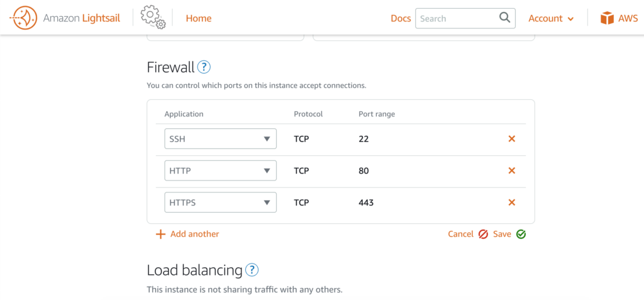Click the red Cancel circle icon
Viewport: 644px width, 300px height.
(x=483, y=234)
